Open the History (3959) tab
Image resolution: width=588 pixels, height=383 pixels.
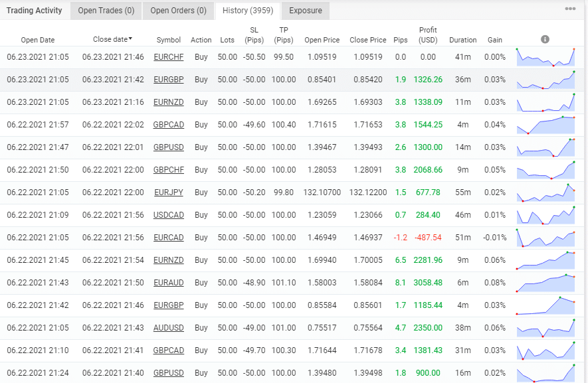246,11
